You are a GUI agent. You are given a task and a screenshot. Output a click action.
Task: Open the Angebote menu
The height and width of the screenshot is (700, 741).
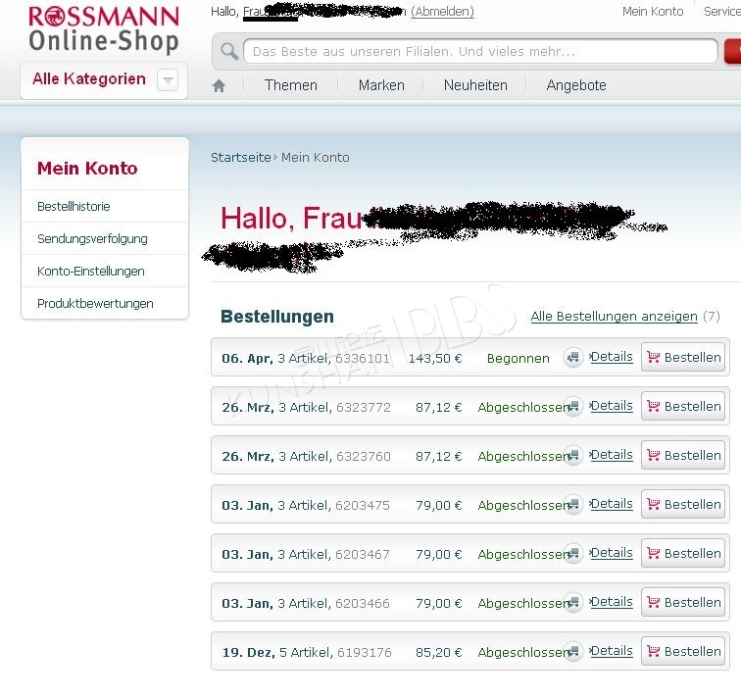[x=576, y=85]
